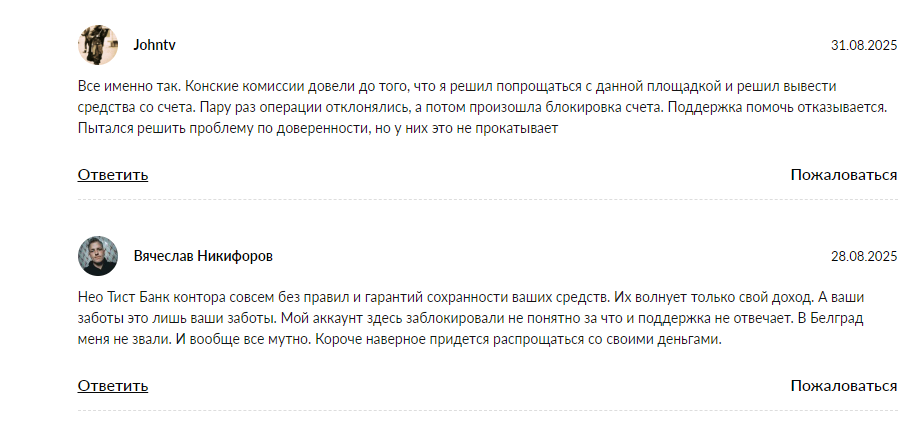Report Johntv's comment with Пожаловаться
The width and height of the screenshot is (913, 425).
843,175
